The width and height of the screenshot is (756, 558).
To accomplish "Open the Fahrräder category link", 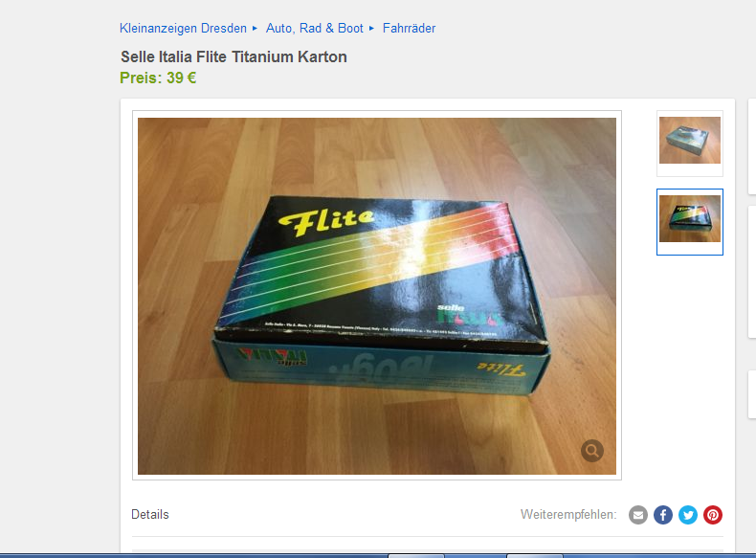I will click(x=409, y=29).
